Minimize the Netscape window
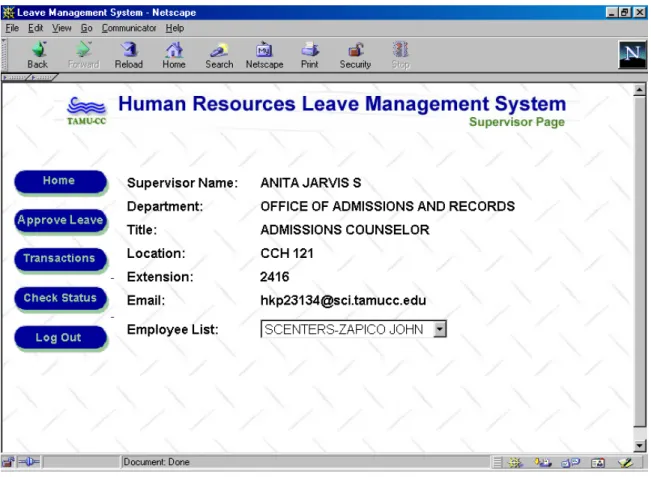 pos(612,12)
